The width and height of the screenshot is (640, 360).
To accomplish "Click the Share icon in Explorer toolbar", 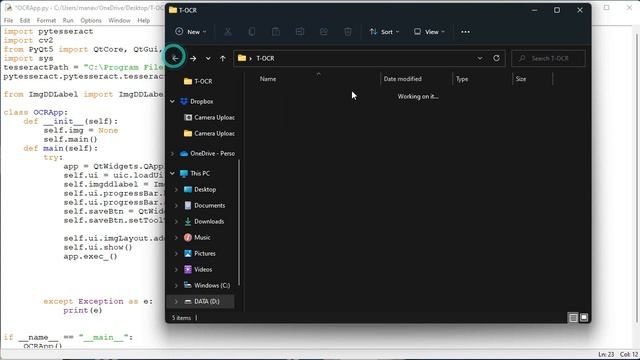I will point(324,32).
